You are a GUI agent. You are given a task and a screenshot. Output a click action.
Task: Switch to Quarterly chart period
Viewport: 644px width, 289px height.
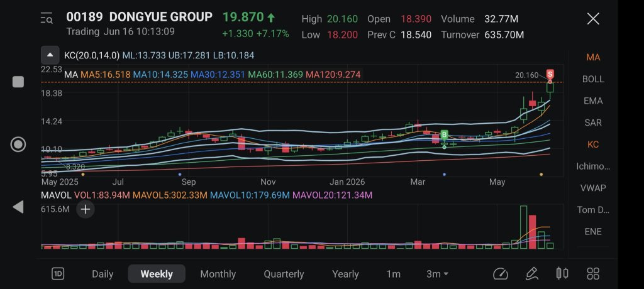pos(284,274)
